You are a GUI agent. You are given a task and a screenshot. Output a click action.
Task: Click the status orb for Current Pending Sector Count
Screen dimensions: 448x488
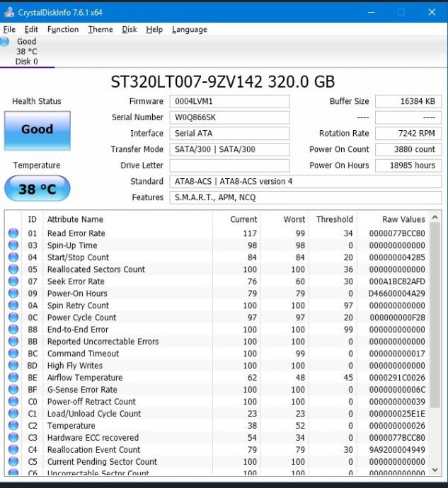[x=13, y=462]
